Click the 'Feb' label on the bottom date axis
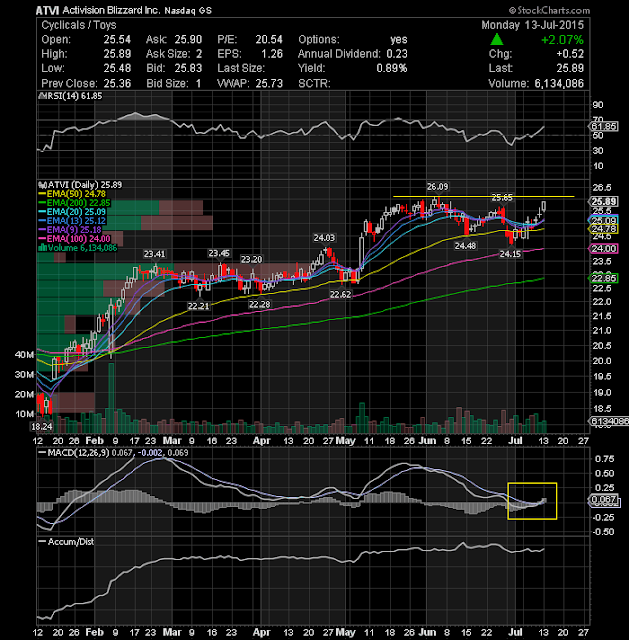629x640 pixels. pos(94,632)
